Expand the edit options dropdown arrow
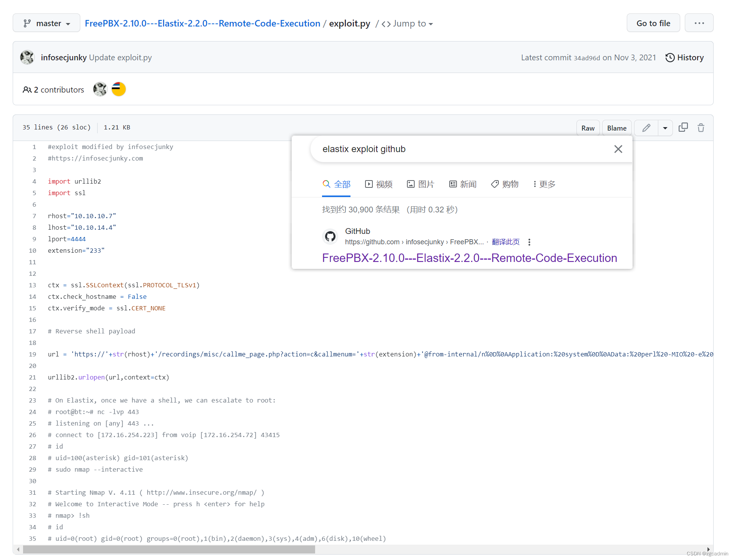Viewport: 734px width, 560px height. [x=665, y=128]
